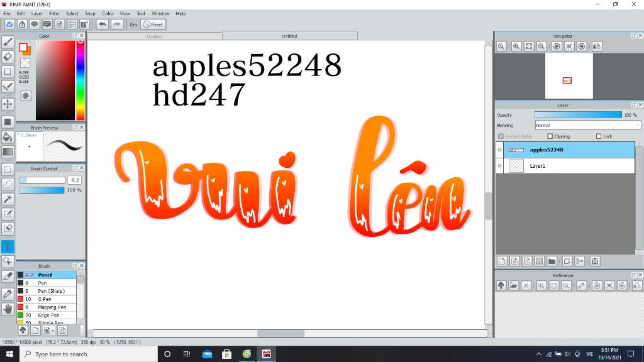Hide the Layer1 layer
This screenshot has height=362, width=644.
pos(499,166)
